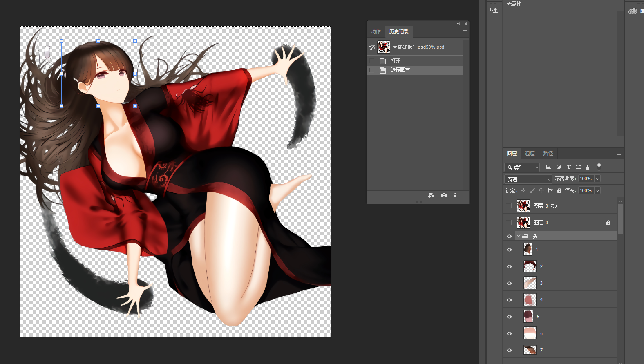Click the lock all padlock icon
The height and width of the screenshot is (364, 644).
coord(559,190)
